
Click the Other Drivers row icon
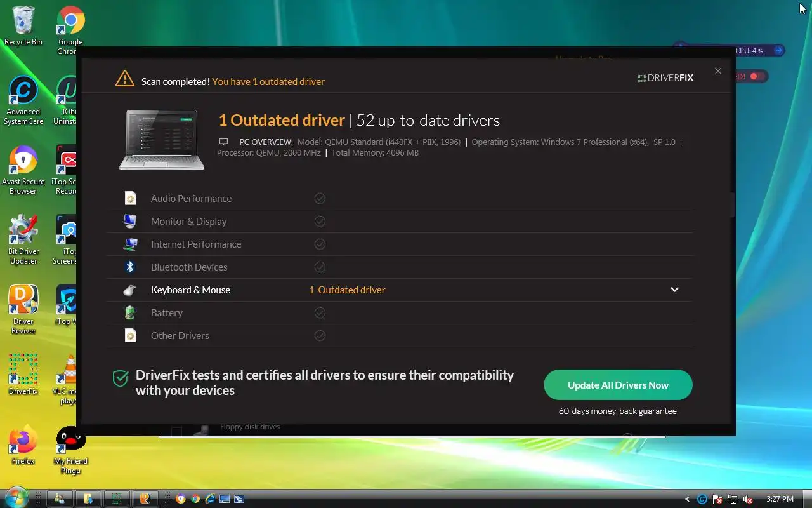(x=130, y=335)
